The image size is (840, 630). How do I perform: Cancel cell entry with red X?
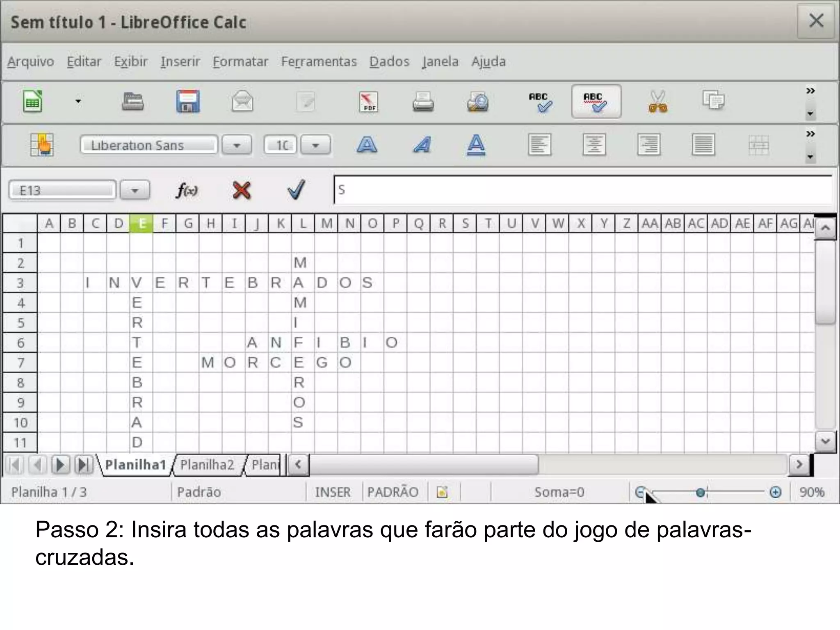coord(241,190)
